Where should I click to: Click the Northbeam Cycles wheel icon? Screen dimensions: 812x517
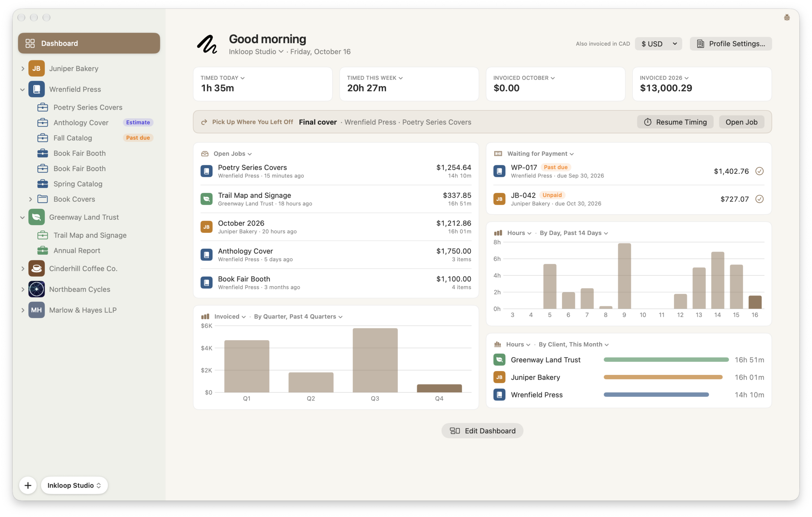tap(36, 289)
